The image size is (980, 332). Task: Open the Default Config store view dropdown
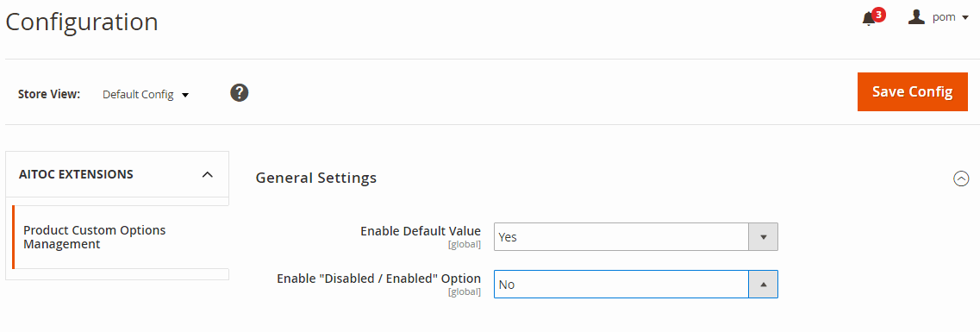pyautogui.click(x=146, y=95)
